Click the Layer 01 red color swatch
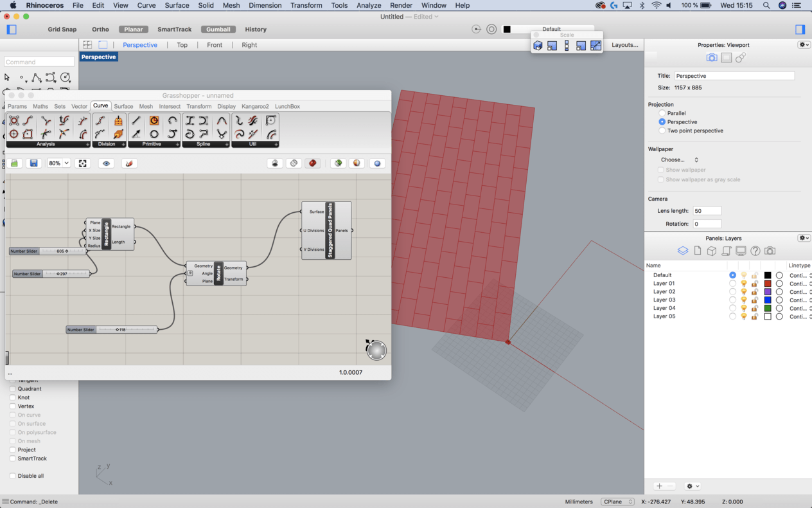The height and width of the screenshot is (508, 812). coord(767,284)
